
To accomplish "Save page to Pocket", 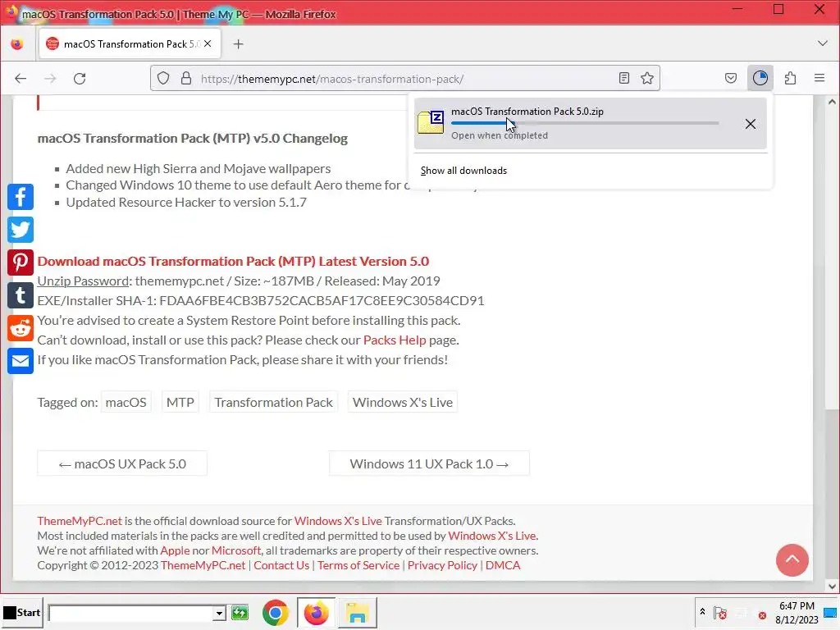I will pos(731,78).
